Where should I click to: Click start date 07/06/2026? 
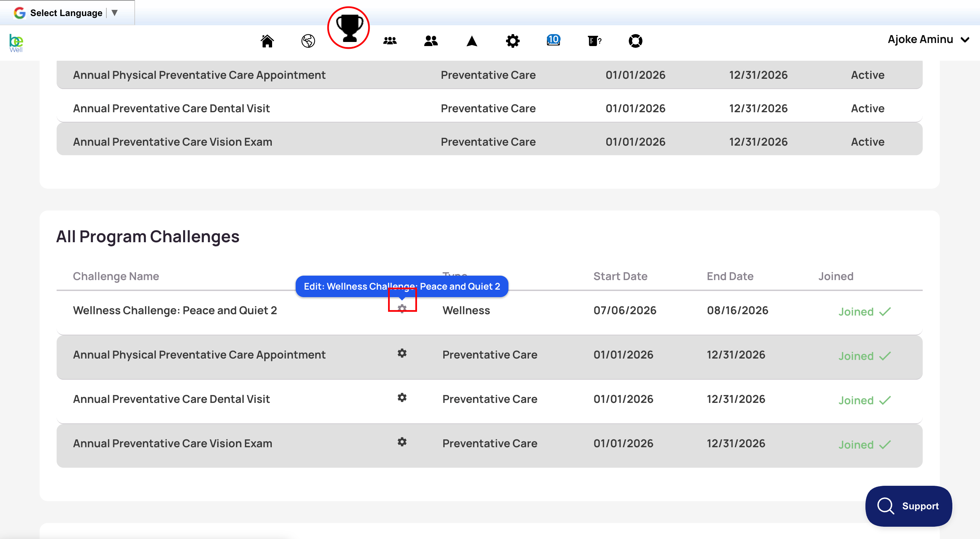[625, 310]
